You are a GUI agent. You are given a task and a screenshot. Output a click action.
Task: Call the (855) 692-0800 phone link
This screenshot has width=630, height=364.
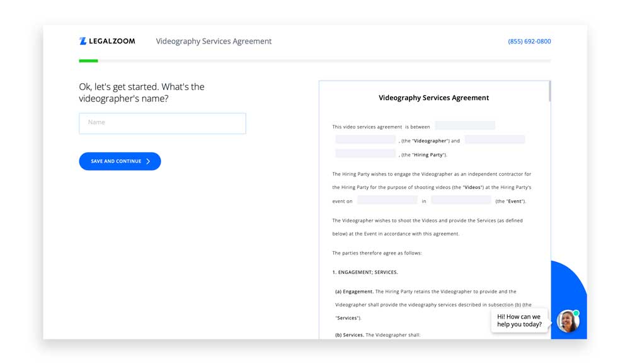[x=529, y=42]
